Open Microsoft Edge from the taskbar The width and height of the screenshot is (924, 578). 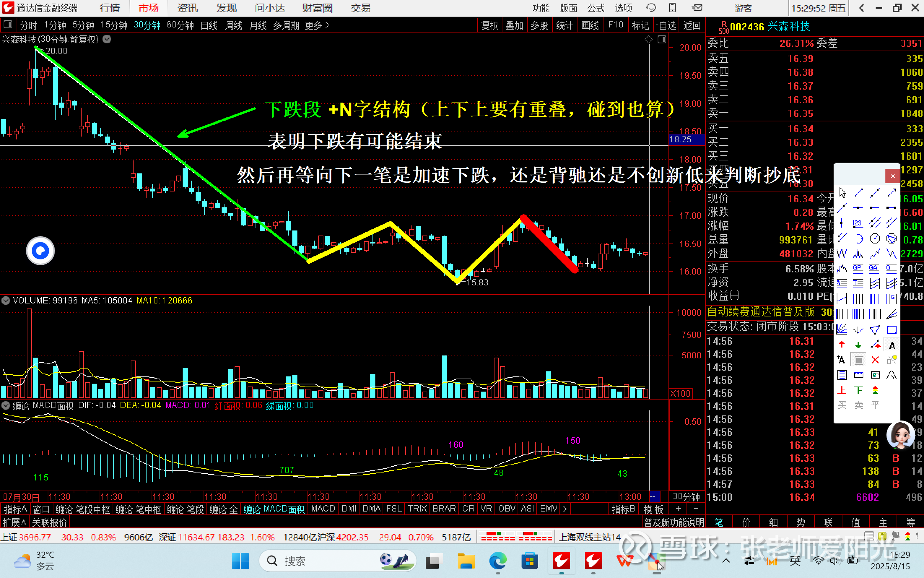[498, 561]
